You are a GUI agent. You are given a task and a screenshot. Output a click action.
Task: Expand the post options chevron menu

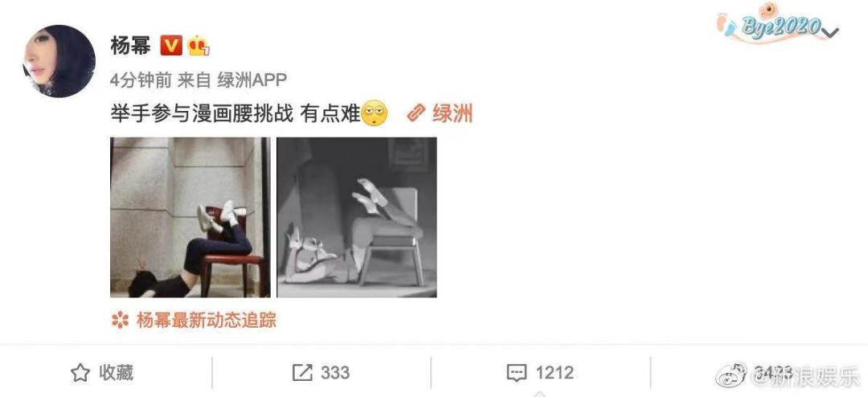tap(831, 32)
